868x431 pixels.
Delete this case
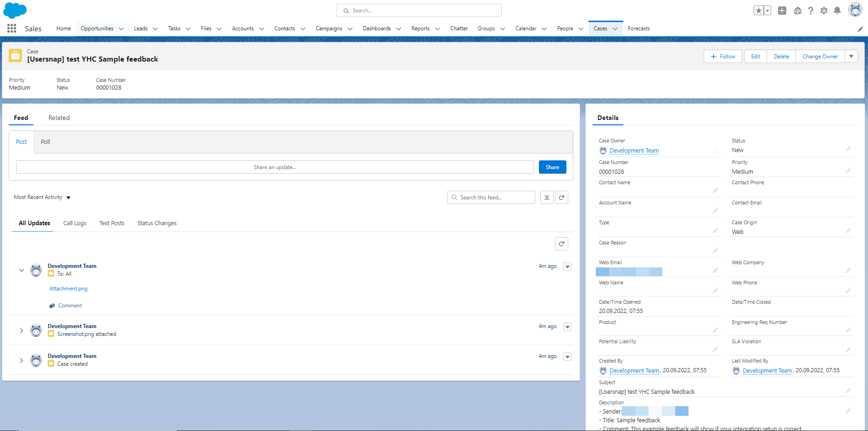781,57
